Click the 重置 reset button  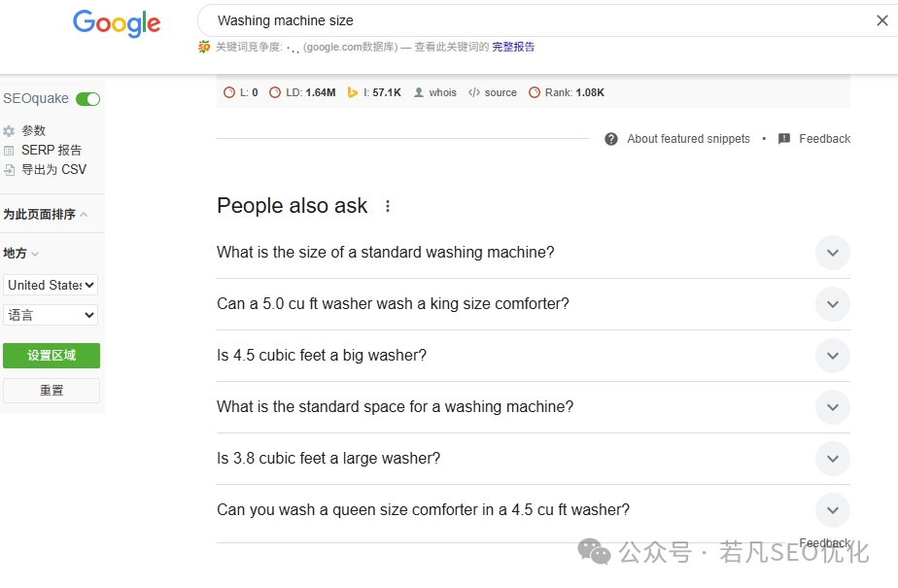[x=51, y=391]
